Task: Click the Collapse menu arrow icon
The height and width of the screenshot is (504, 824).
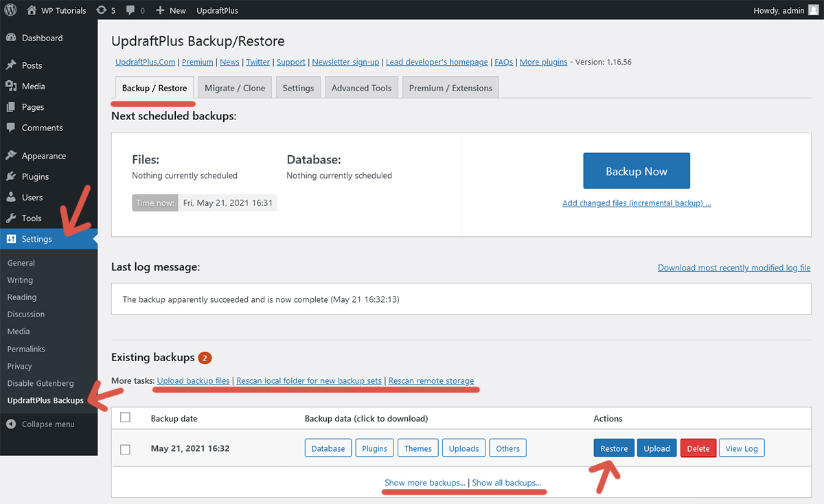Action: pos(11,424)
